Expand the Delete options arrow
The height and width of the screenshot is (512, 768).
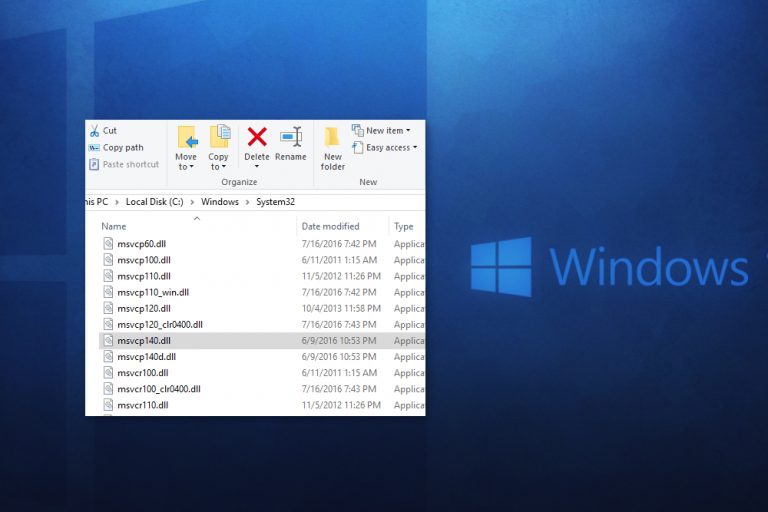coord(257,167)
